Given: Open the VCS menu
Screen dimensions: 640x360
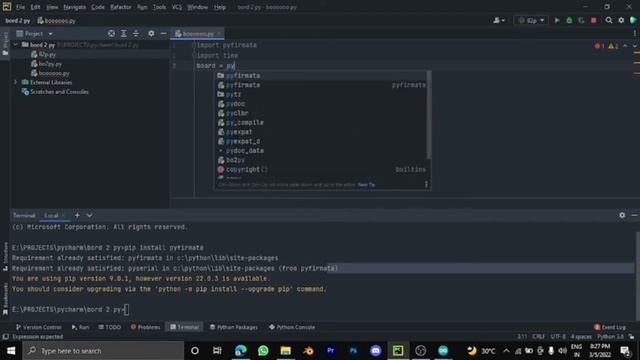Looking at the screenshot, I should (177, 7).
